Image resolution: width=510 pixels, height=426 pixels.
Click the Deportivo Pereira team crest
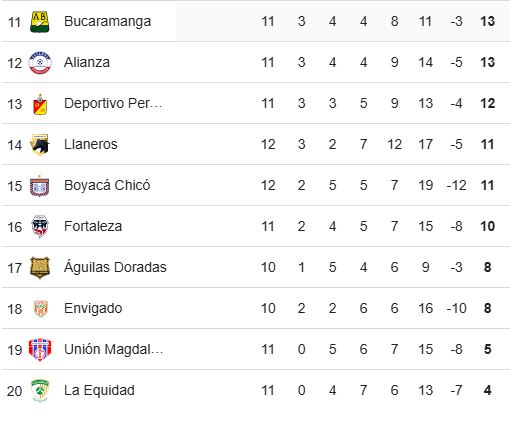(40, 104)
